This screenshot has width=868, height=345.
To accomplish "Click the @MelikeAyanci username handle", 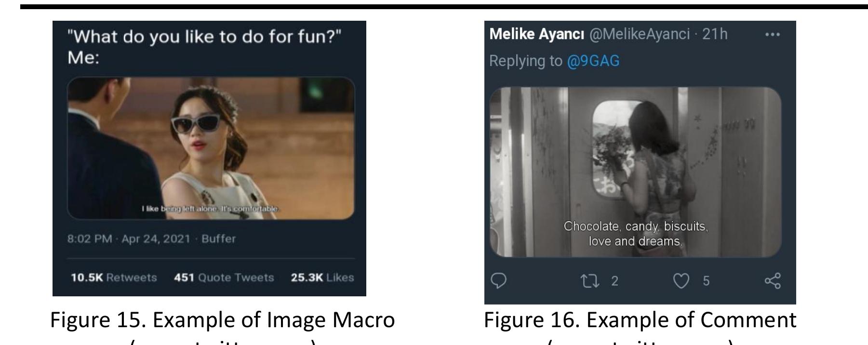I will click(640, 35).
